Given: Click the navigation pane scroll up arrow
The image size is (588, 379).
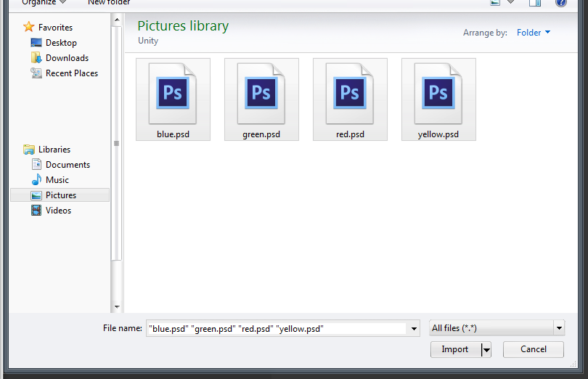Looking at the screenshot, I should click(117, 20).
